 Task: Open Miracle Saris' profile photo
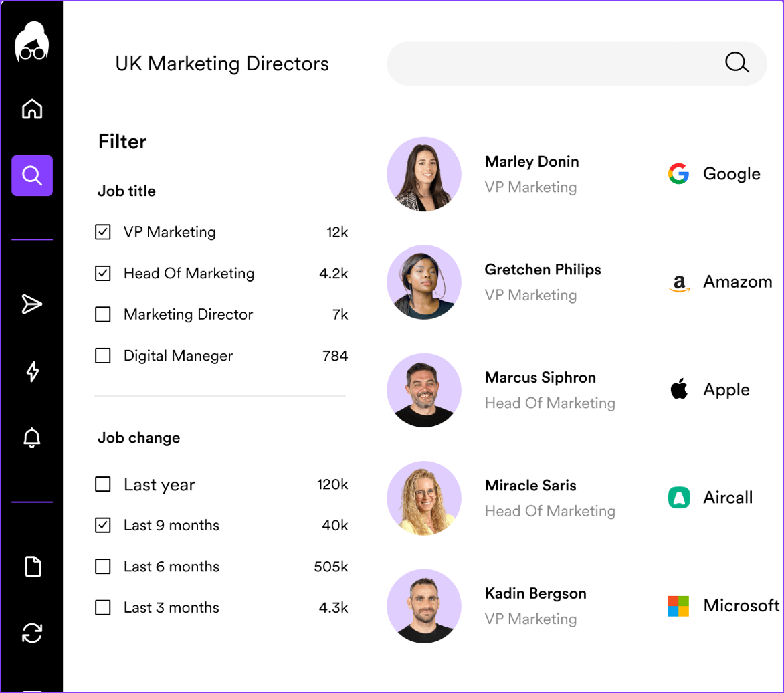(x=424, y=498)
